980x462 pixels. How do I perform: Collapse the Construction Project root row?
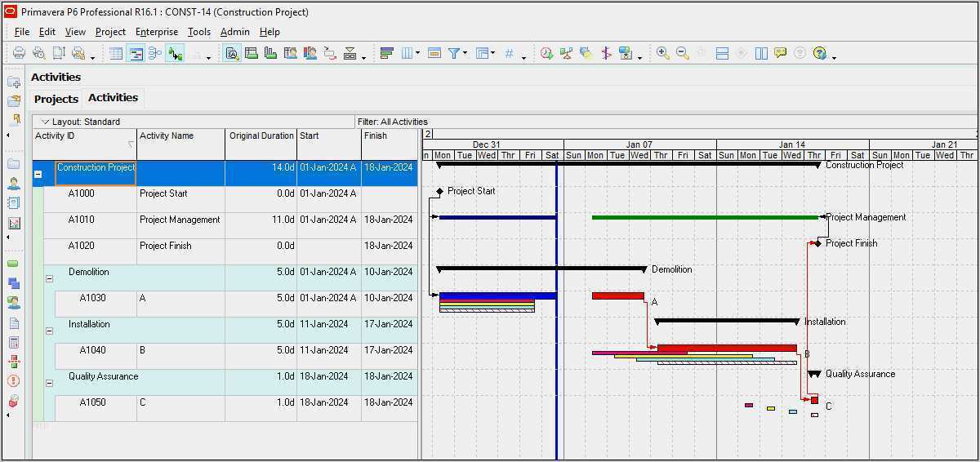point(38,174)
